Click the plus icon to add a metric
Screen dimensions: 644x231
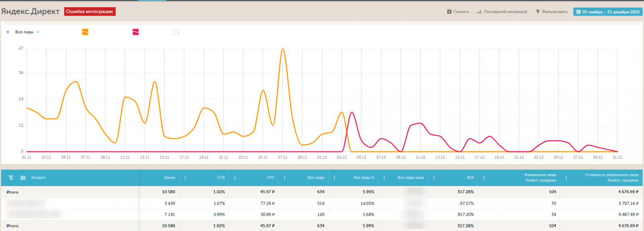tap(8, 32)
